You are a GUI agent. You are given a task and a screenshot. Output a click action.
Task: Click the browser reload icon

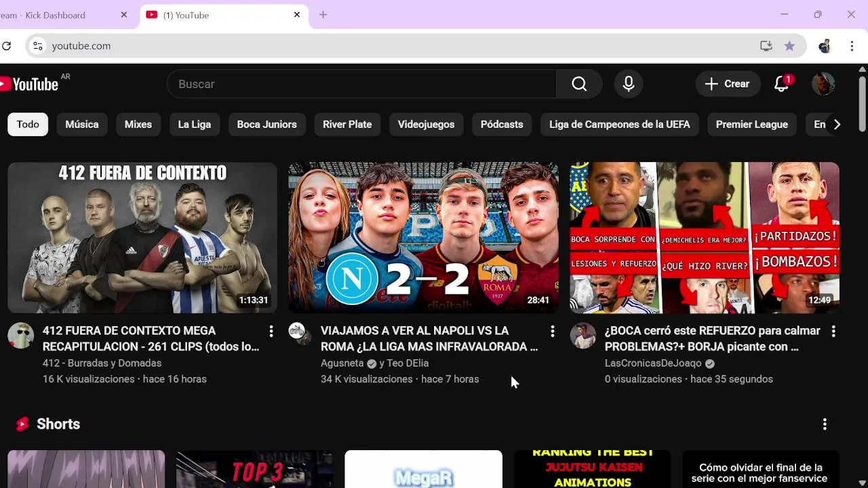pos(7,46)
